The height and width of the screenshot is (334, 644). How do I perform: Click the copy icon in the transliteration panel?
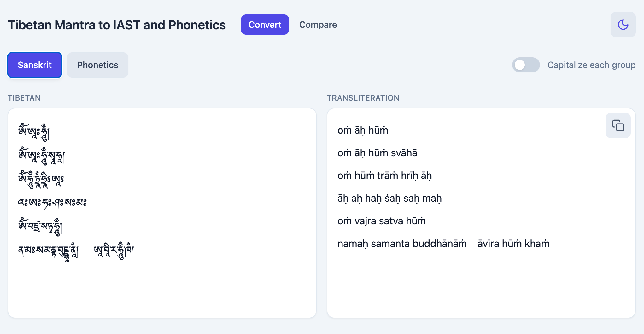618,125
